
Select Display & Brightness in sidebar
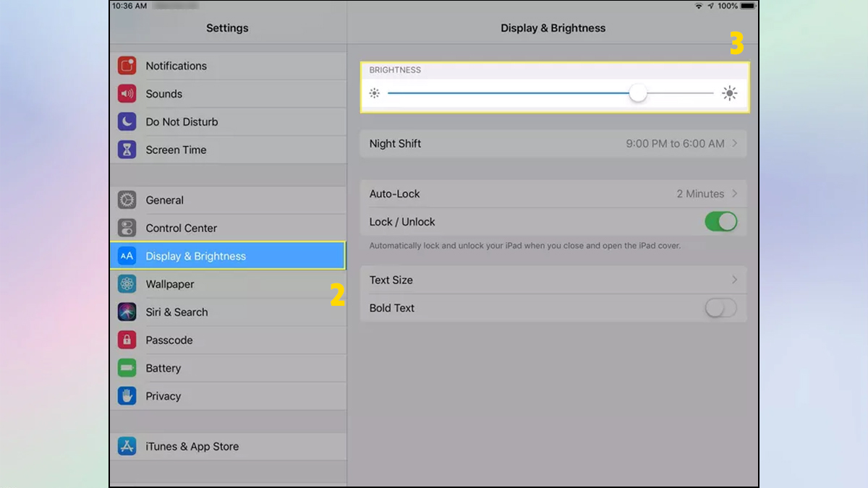point(228,256)
